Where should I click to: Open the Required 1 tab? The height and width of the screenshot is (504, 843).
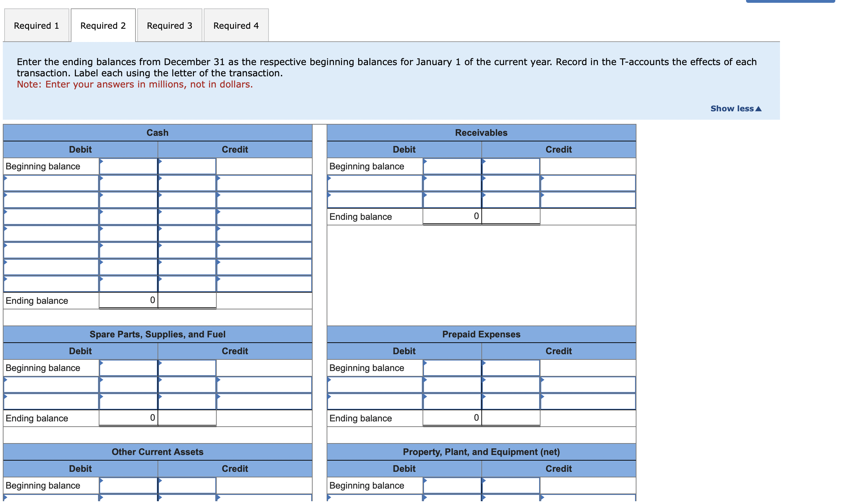click(x=36, y=26)
